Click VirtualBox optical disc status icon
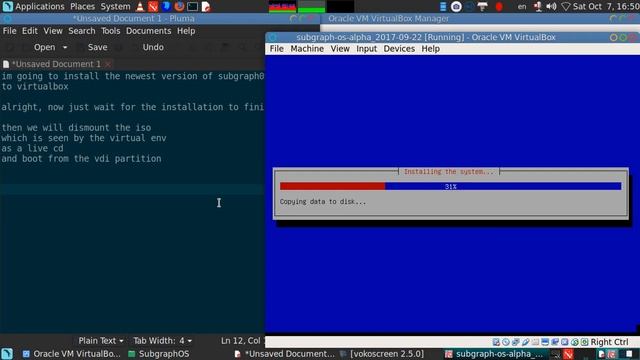 [506, 342]
